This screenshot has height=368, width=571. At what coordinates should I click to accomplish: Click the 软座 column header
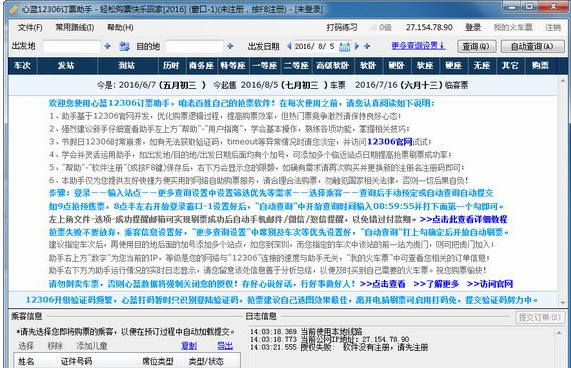(425, 66)
